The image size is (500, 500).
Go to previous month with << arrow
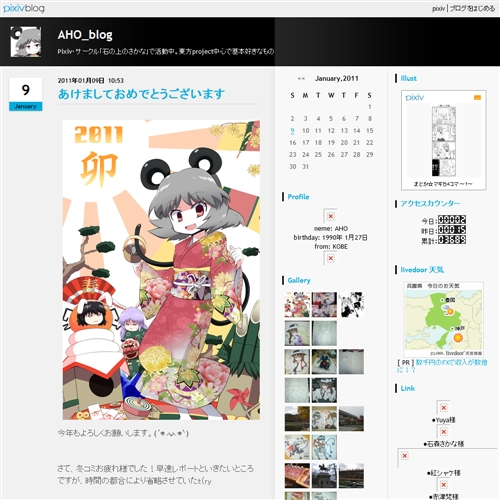tap(301, 79)
